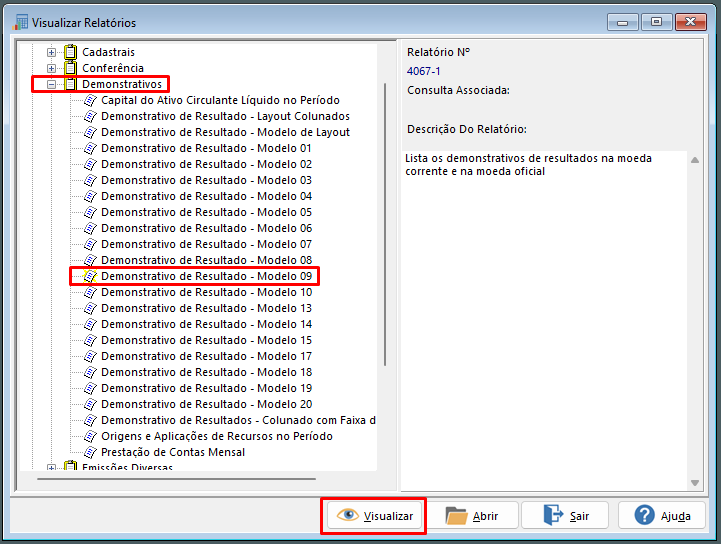
Task: Click report icon for Prestação de Contas Mensal
Action: pos(91,452)
